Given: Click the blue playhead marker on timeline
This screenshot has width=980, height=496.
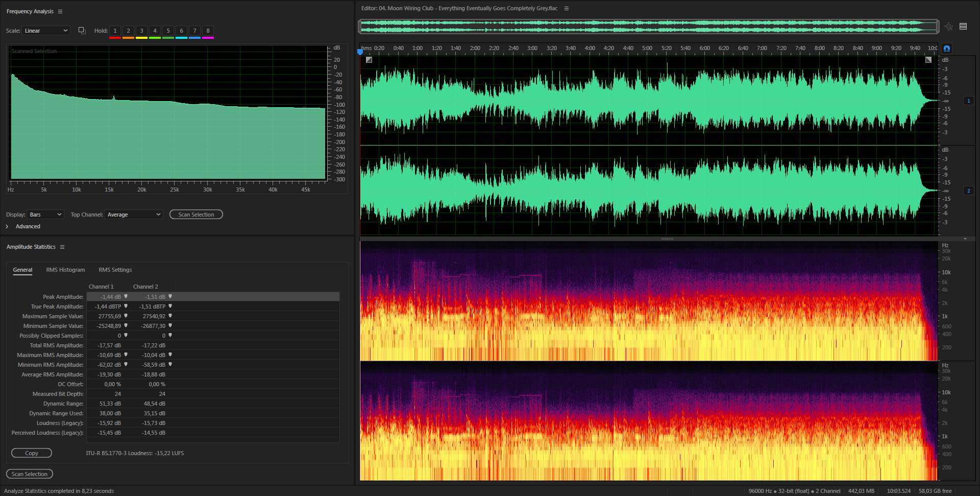Looking at the screenshot, I should point(360,51).
